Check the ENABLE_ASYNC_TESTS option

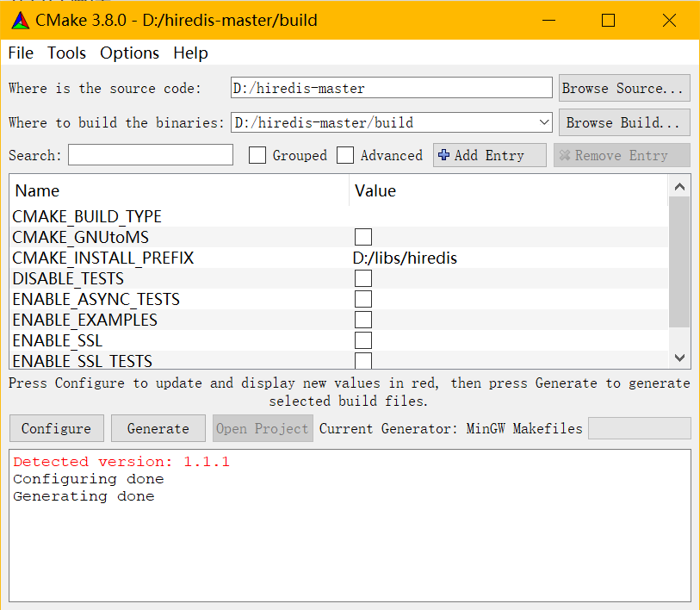pyautogui.click(x=363, y=299)
